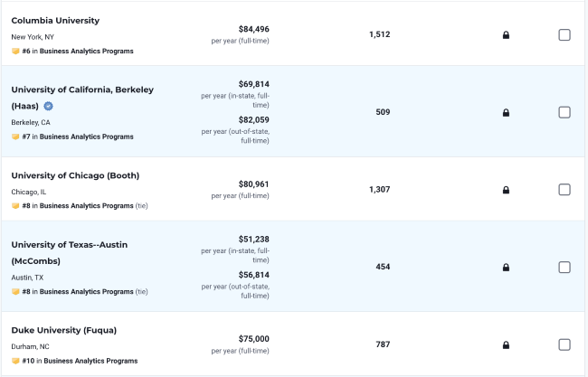Tick the checkbox for UC Berkeley (Haas)
Image resolution: width=588 pixels, height=377 pixels.
point(564,112)
